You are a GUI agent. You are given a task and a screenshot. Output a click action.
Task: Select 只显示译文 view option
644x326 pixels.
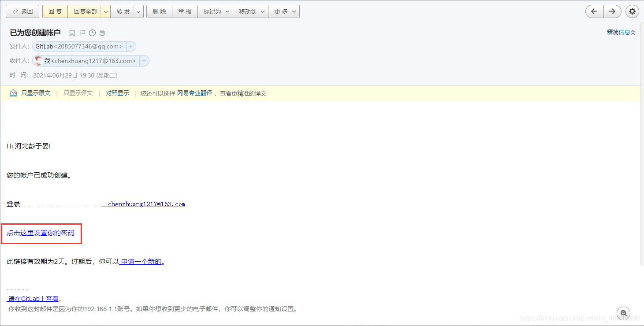coord(78,93)
